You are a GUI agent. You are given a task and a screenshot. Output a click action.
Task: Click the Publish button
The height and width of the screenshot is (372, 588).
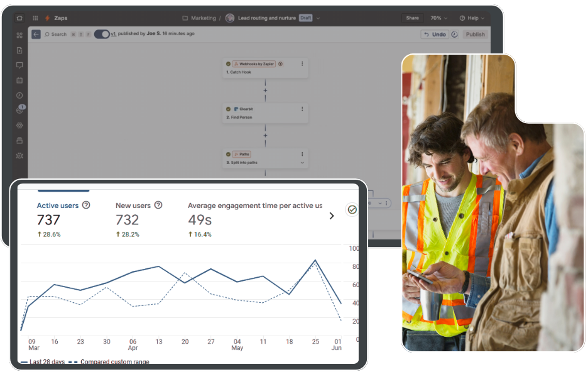point(475,35)
